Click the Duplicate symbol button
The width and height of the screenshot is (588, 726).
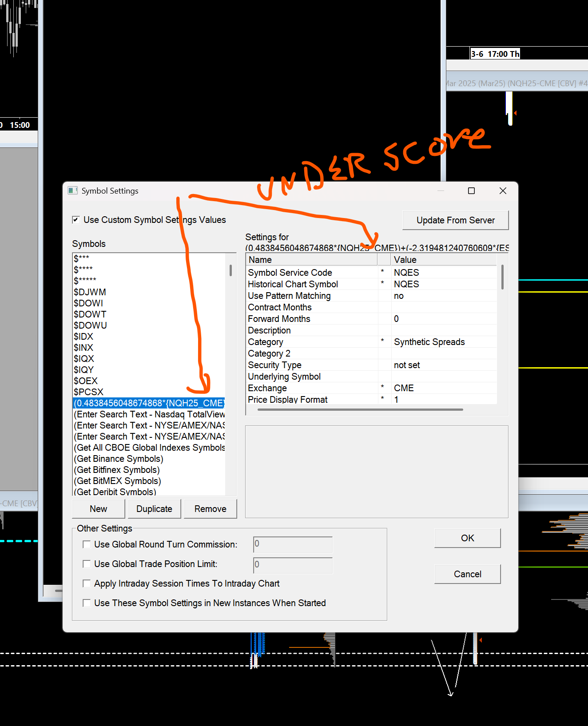pyautogui.click(x=154, y=509)
